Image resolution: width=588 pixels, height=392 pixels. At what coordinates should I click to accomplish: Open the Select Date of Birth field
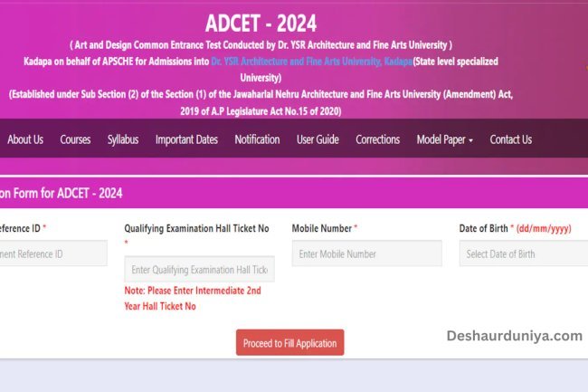(x=524, y=253)
